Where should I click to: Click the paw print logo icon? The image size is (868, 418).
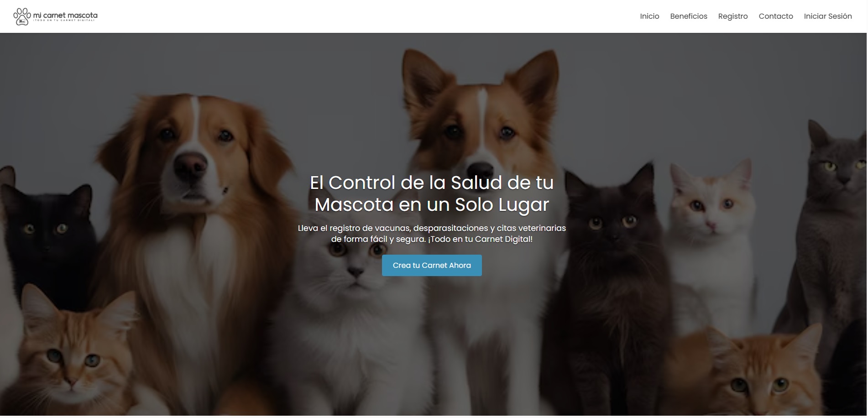point(22,16)
